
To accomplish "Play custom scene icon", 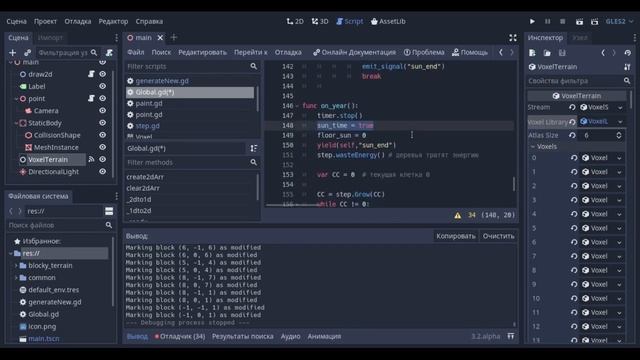I will 595,21.
